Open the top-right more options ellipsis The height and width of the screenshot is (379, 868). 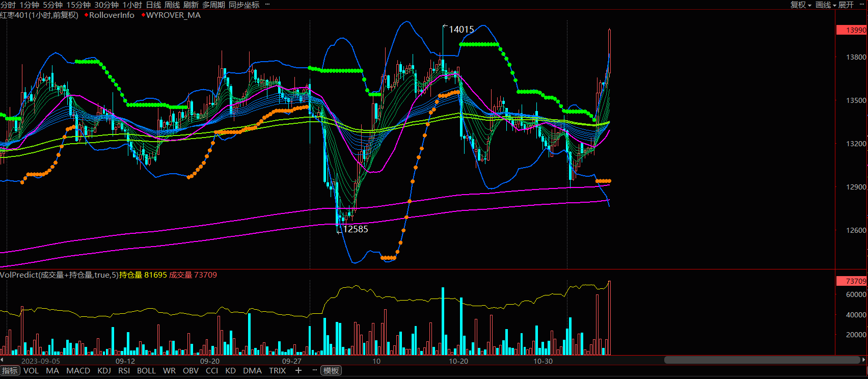(x=862, y=5)
